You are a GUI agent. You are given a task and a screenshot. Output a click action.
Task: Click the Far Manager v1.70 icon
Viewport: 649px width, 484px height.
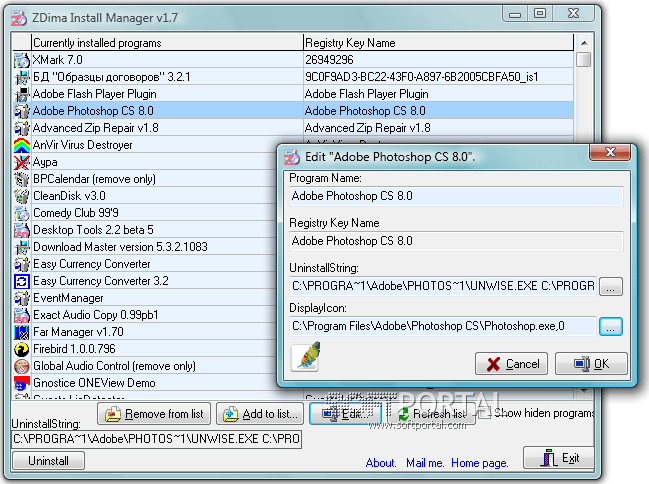(22, 332)
